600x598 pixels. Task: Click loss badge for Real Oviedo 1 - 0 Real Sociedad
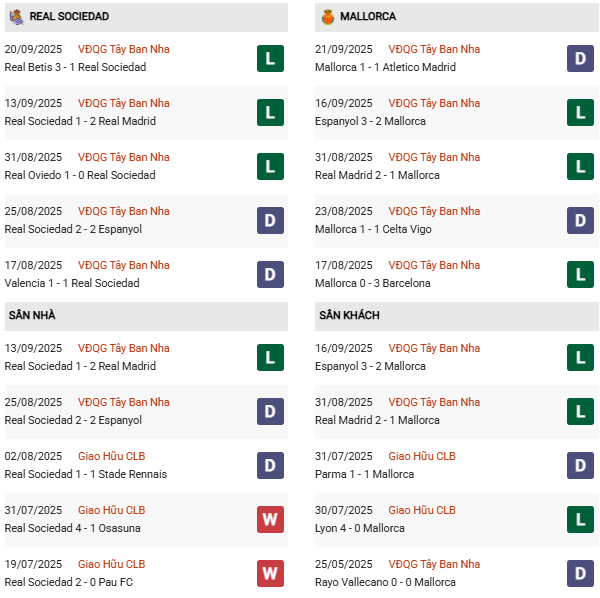270,167
